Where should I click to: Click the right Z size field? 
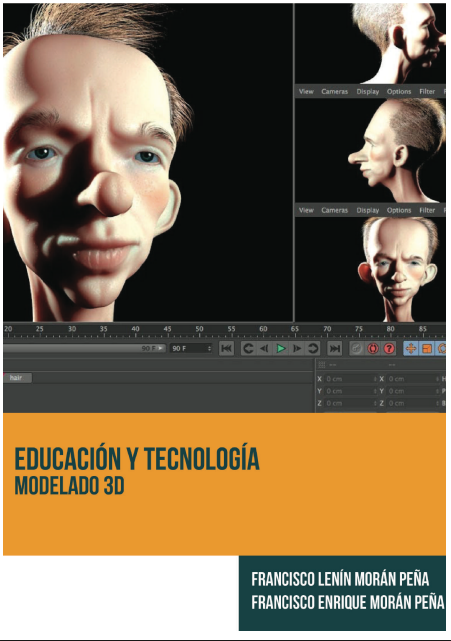pyautogui.click(x=413, y=403)
